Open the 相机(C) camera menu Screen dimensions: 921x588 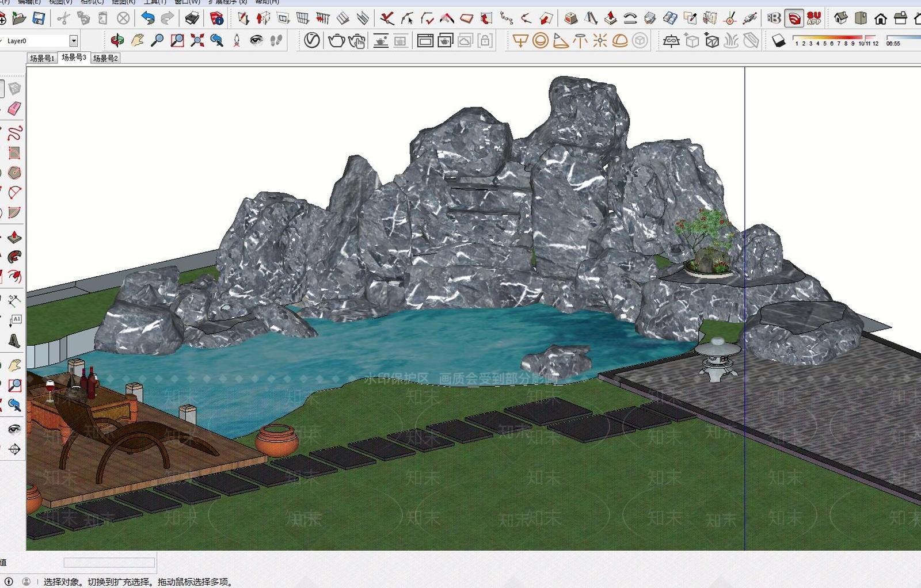click(92, 2)
